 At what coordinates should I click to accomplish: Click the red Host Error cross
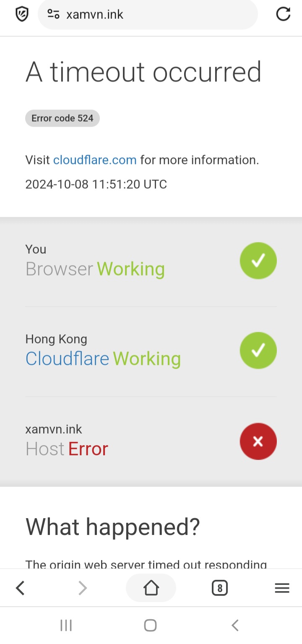(x=258, y=441)
